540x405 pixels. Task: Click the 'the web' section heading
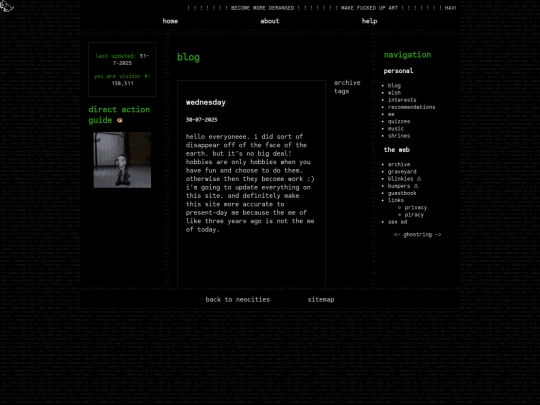pos(397,150)
